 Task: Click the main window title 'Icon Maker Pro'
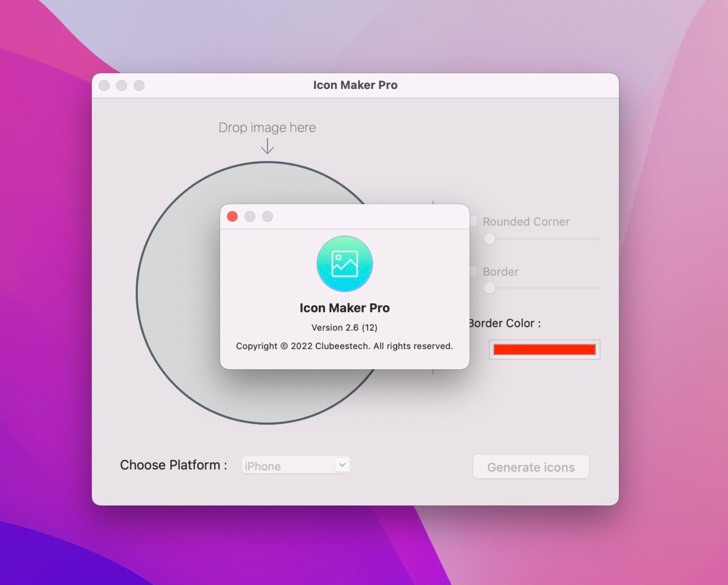[355, 85]
